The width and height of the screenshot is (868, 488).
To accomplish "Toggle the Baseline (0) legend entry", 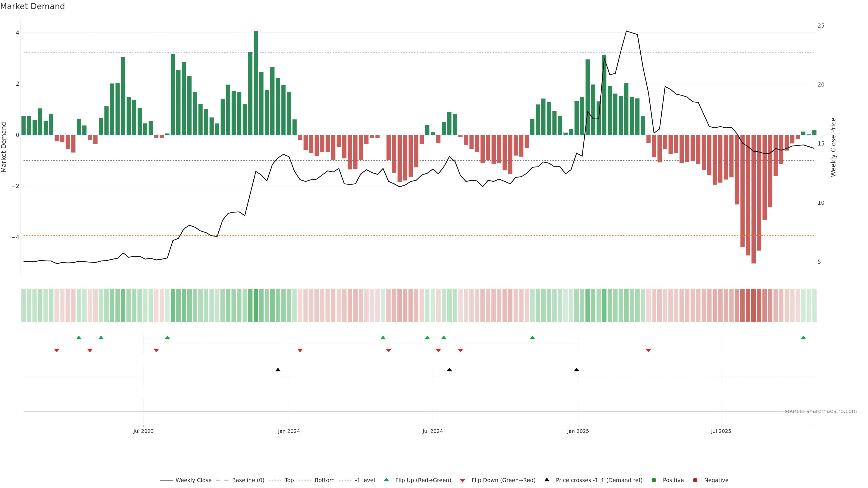I will (248, 480).
